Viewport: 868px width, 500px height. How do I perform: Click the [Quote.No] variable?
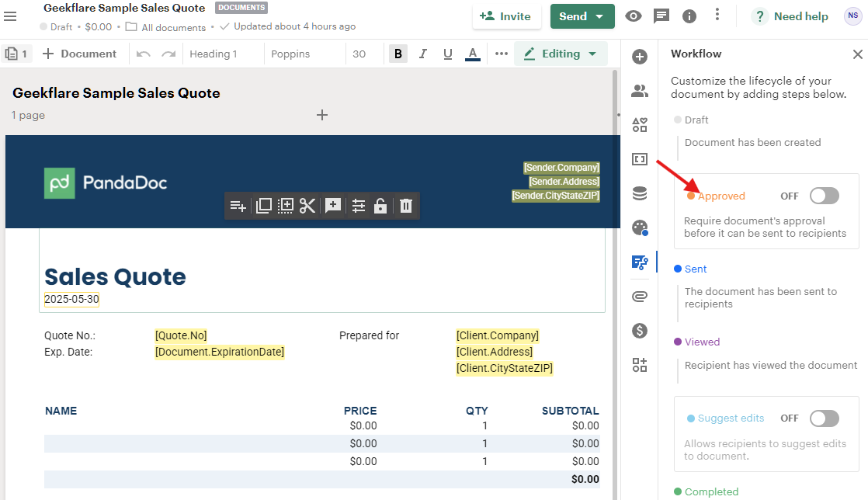pyautogui.click(x=181, y=335)
